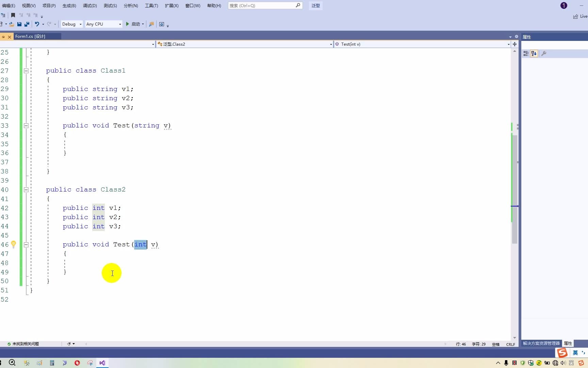Open the 工具(T) menu
Screen dimensions: 588x368
(x=151, y=5)
